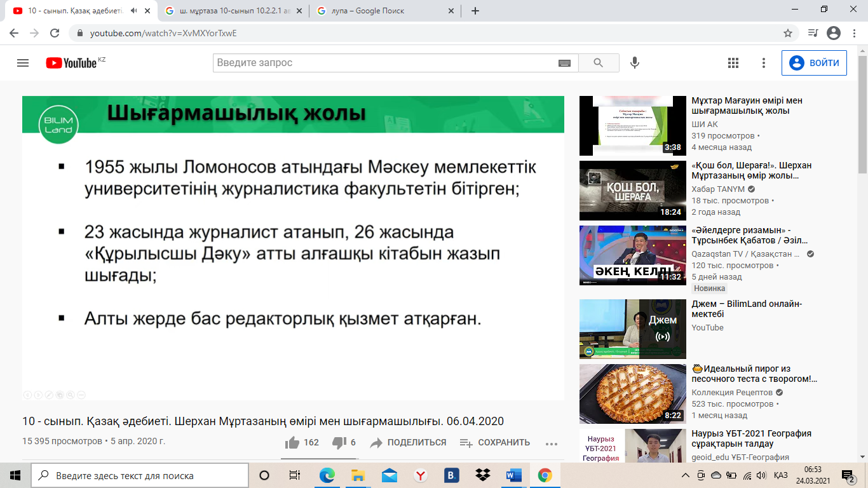Open the on-screen keyboard in search box
The width and height of the screenshot is (868, 488).
[x=564, y=63]
